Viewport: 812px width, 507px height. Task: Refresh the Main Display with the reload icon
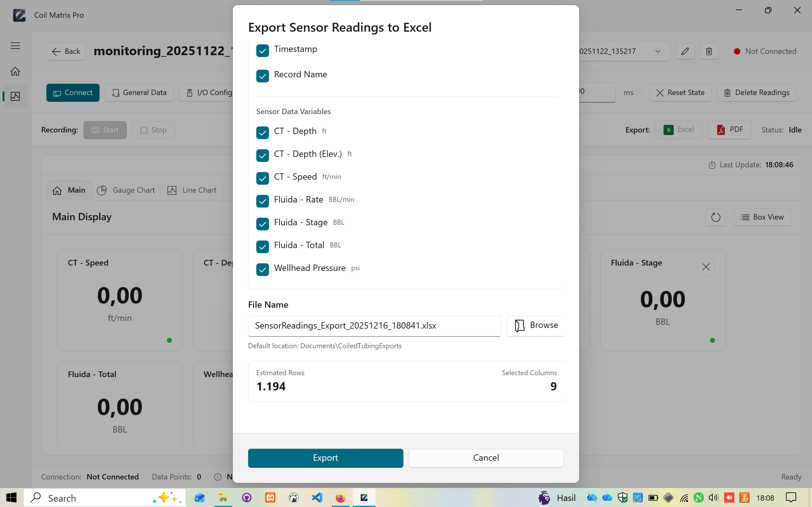(716, 217)
